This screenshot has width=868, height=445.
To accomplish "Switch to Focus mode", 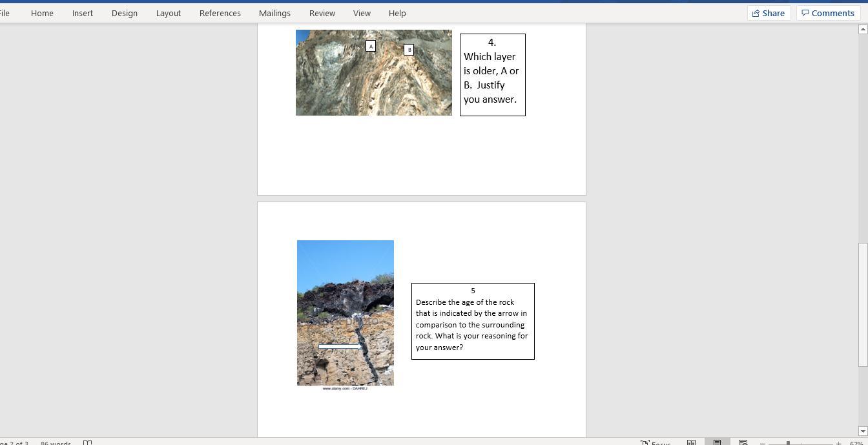I will click(x=656, y=442).
